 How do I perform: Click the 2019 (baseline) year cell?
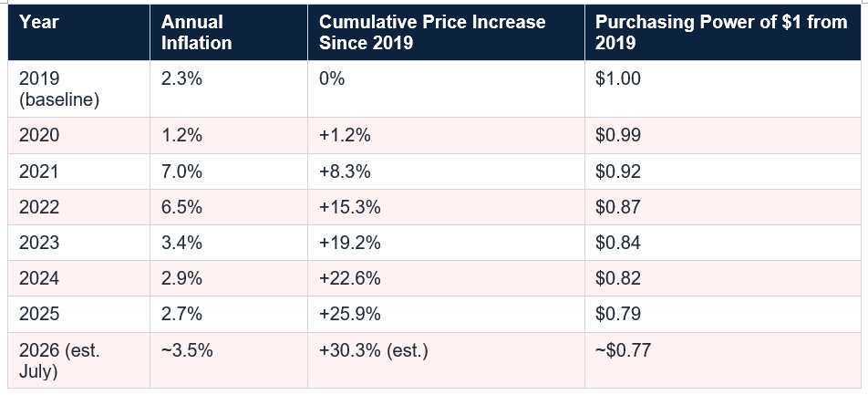78,88
